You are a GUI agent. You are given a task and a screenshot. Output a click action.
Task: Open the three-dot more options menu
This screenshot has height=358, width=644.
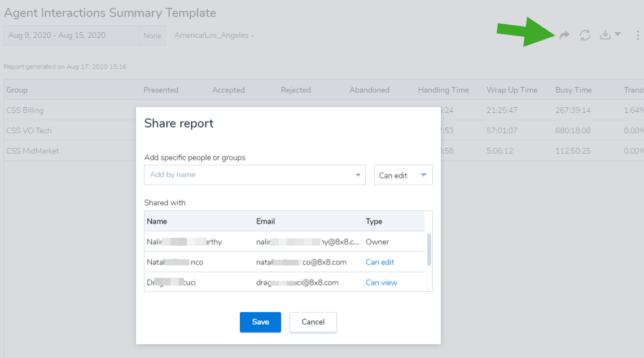[x=637, y=36]
